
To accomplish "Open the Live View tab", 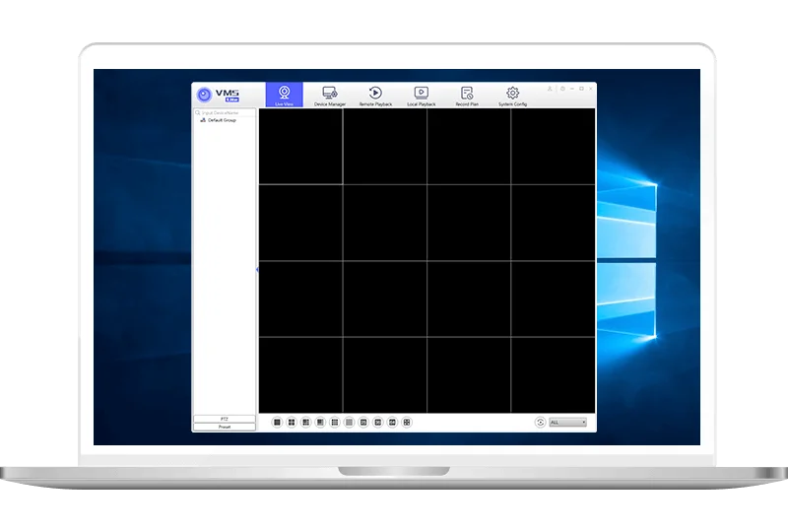I will (x=285, y=95).
